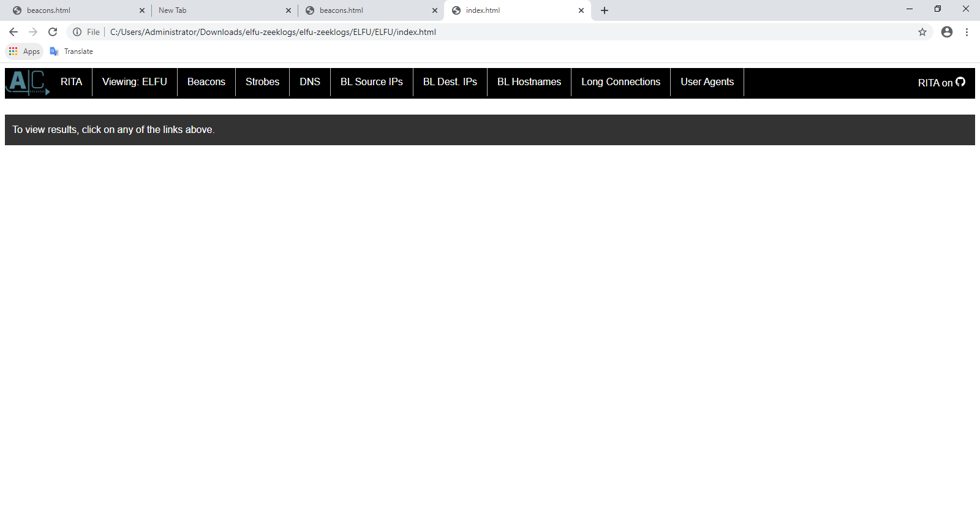
Task: Open the Beacons page
Action: pyautogui.click(x=206, y=82)
